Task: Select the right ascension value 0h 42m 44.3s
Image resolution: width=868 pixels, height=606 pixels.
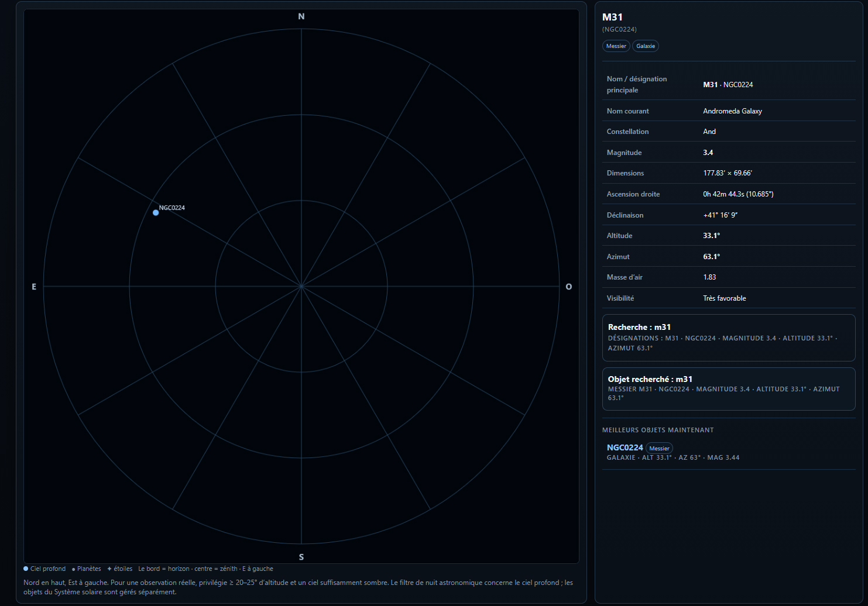Action: point(738,194)
